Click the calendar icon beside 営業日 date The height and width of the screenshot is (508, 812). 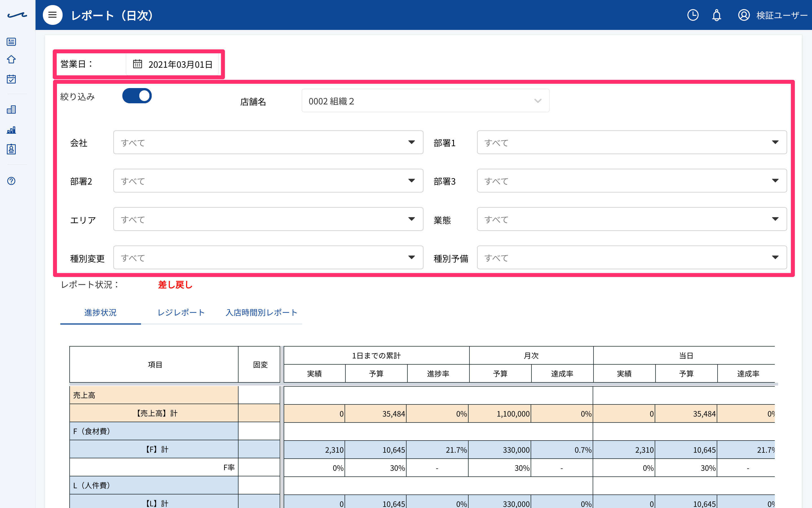138,64
